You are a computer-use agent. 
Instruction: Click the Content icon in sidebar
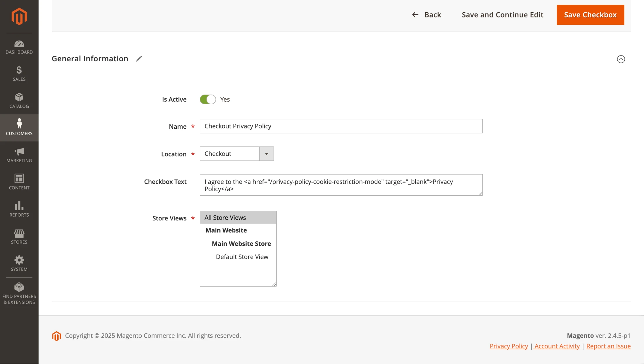[19, 182]
